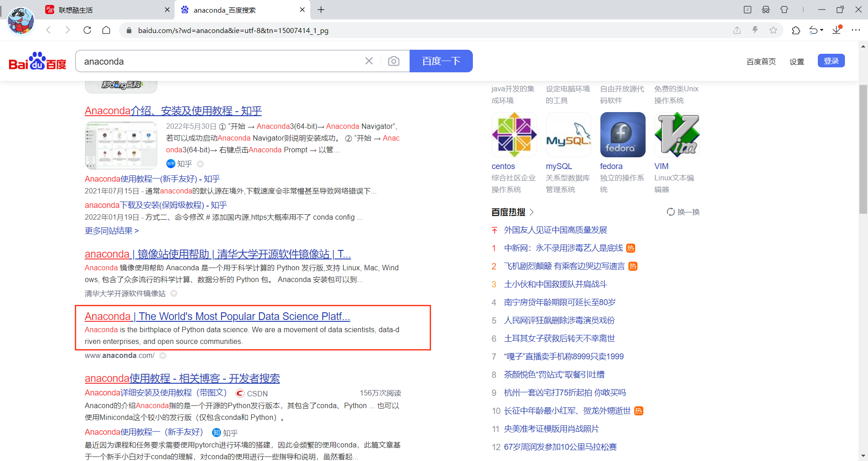Click the lightning speed-mode icon
This screenshot has width=868, height=461.
click(755, 30)
